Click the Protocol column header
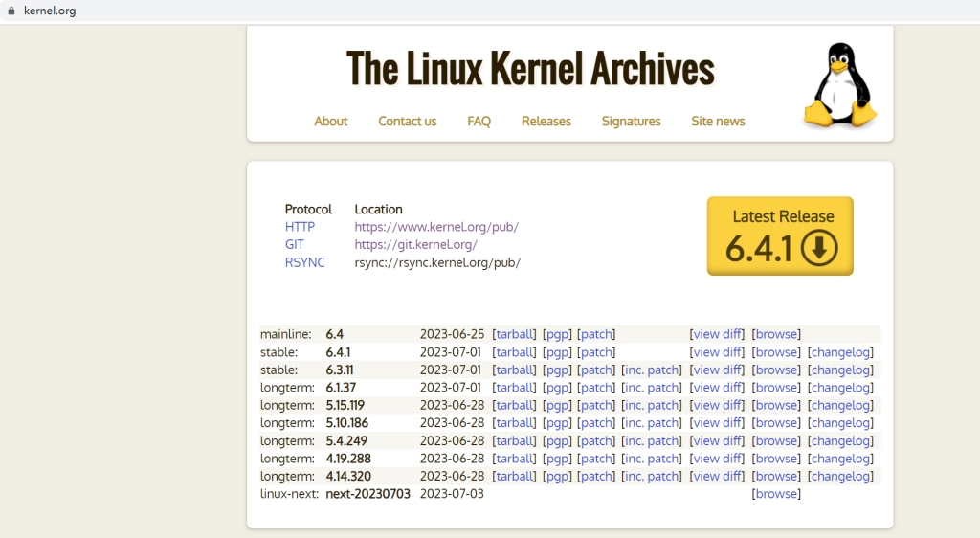The width and height of the screenshot is (980, 538). pos(309,210)
